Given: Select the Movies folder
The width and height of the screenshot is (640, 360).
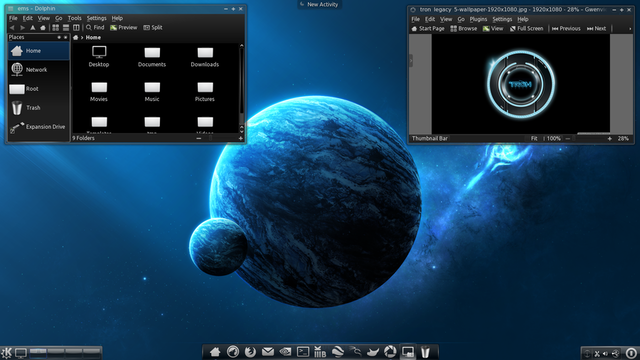Looking at the screenshot, I should coord(99,91).
